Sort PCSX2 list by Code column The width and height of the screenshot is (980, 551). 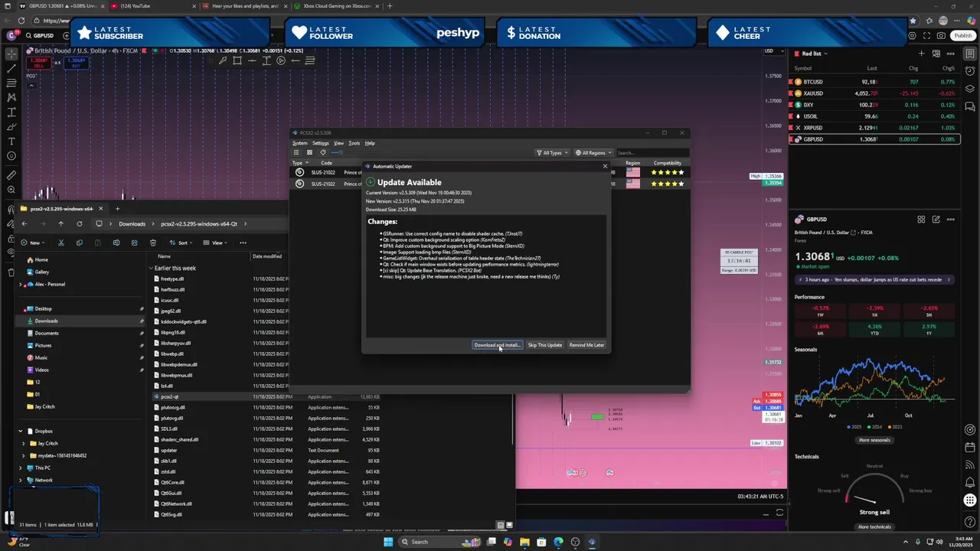326,163
